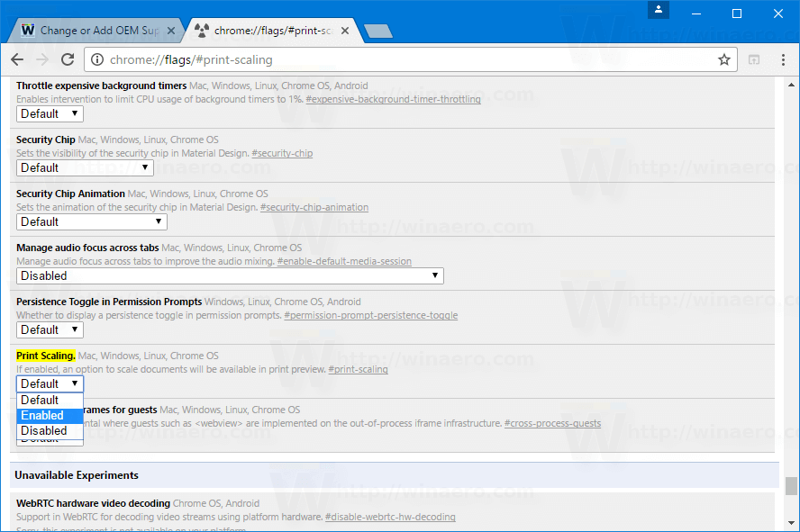Click the scrollbar up arrow
The height and width of the screenshot is (532, 800).
click(791, 85)
